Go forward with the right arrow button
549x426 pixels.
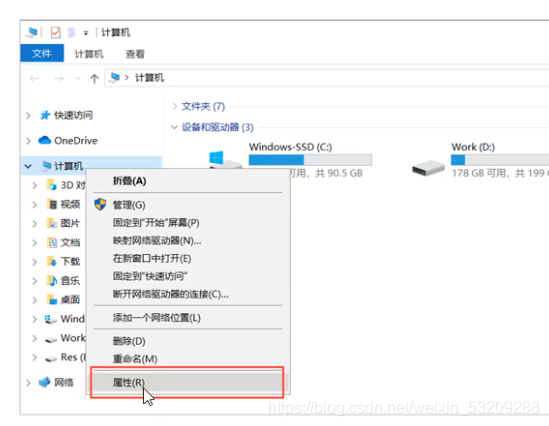pos(59,78)
